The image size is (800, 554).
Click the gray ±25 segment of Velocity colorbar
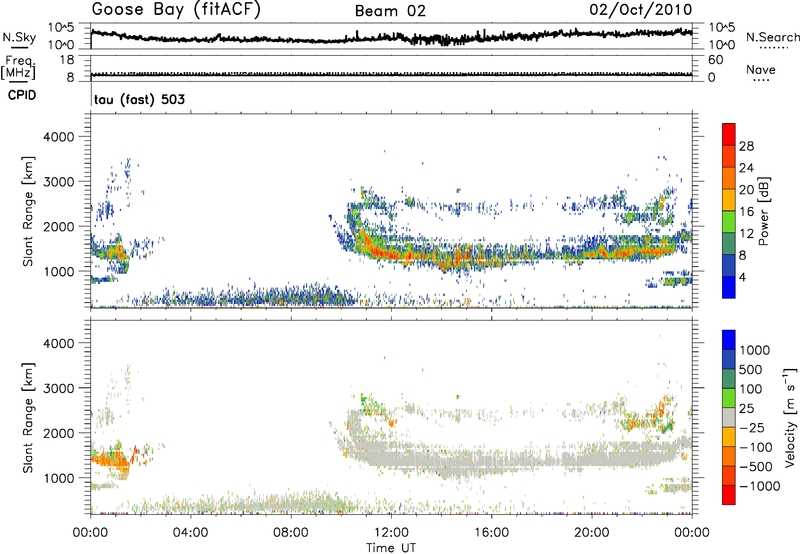[x=729, y=417]
